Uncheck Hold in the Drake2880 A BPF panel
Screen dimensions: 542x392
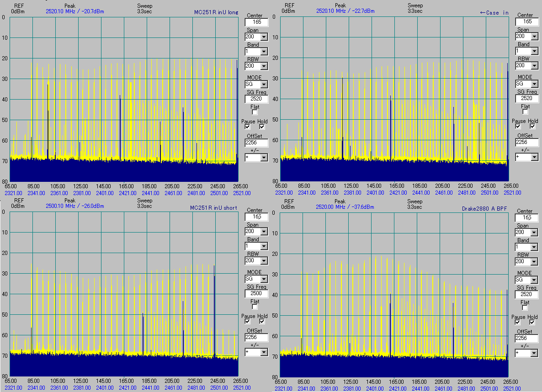coord(533,323)
